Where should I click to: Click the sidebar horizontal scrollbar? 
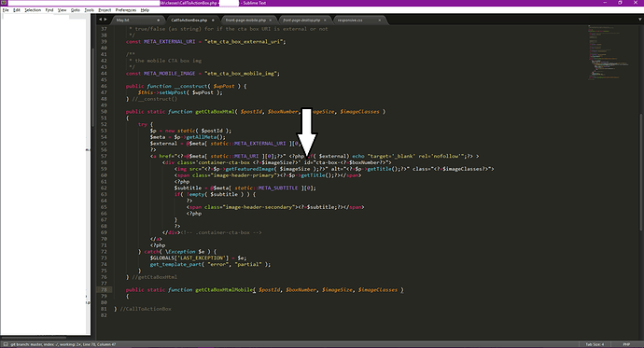click(x=35, y=338)
